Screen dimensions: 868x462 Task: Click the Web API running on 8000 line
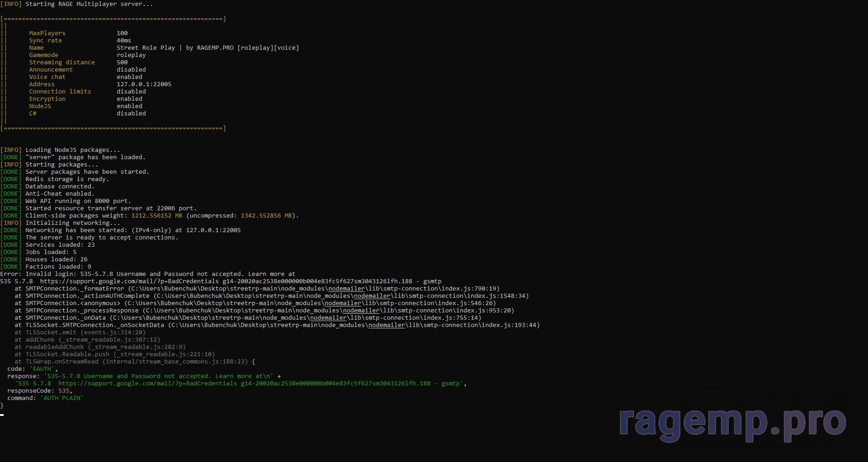[x=78, y=201]
